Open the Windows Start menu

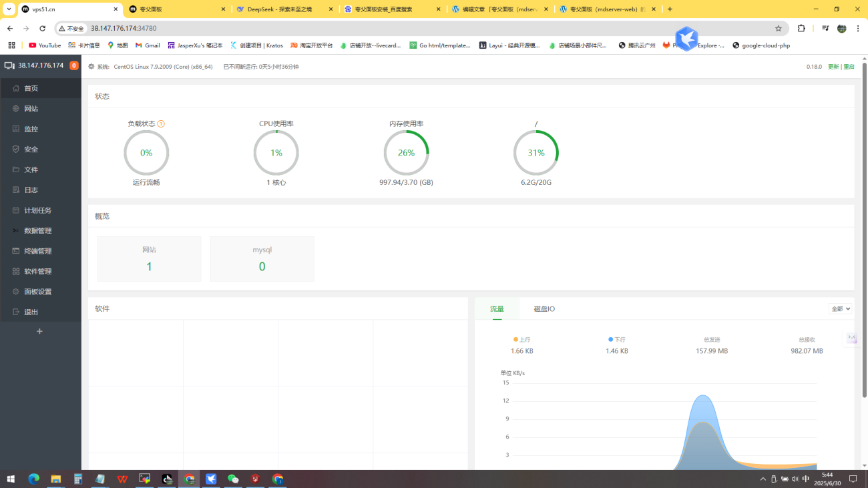point(11,479)
